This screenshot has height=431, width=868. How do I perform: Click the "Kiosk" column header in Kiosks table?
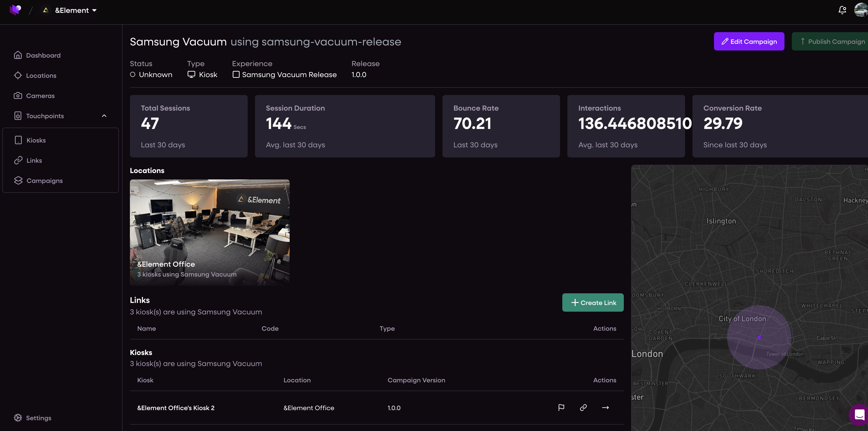point(145,380)
